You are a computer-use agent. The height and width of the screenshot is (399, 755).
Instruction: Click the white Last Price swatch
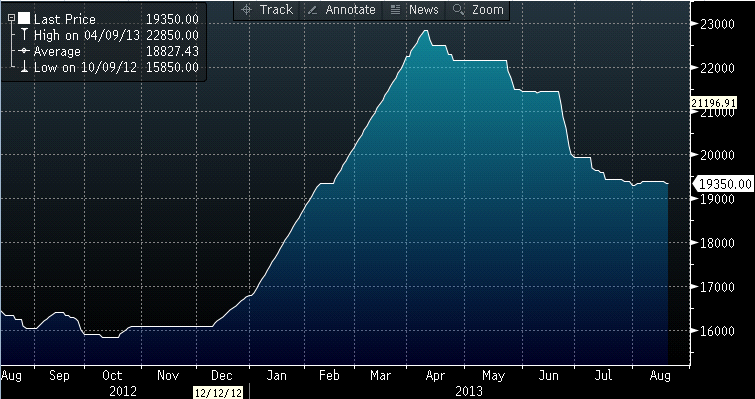24,19
